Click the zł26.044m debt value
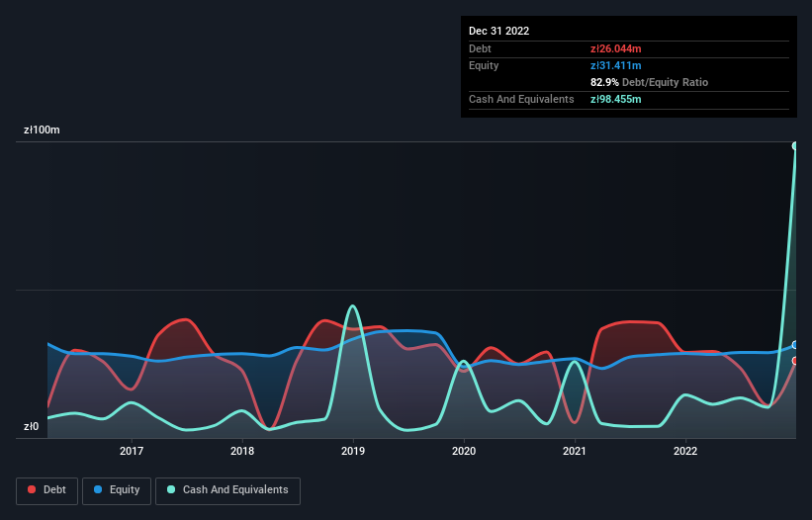 (616, 48)
